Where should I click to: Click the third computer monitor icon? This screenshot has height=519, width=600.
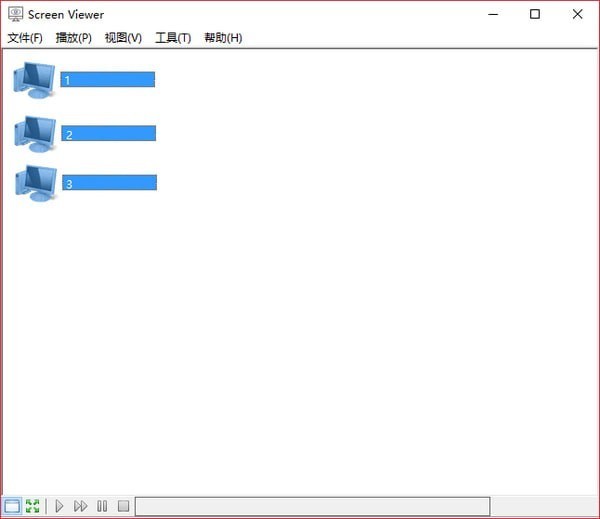click(x=36, y=183)
